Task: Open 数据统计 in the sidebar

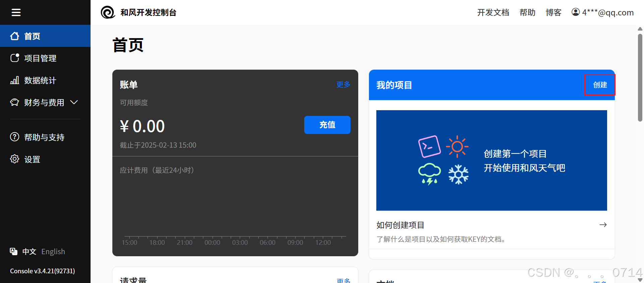Action: (45, 80)
